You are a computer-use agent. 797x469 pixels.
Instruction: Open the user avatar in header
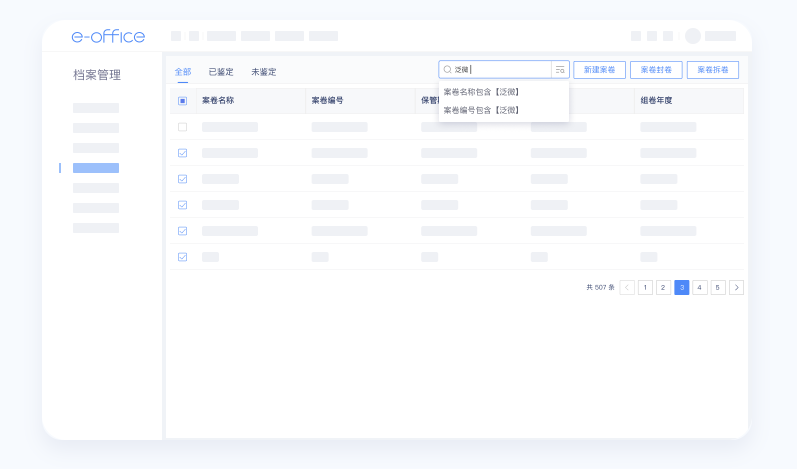click(692, 36)
